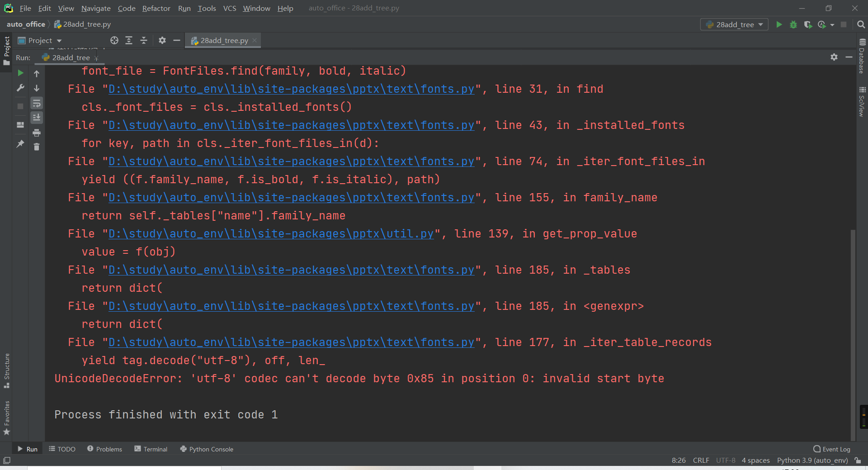Click the Restore Layout icon in Run gutter
Screen dimensions: 868x470
point(20,125)
